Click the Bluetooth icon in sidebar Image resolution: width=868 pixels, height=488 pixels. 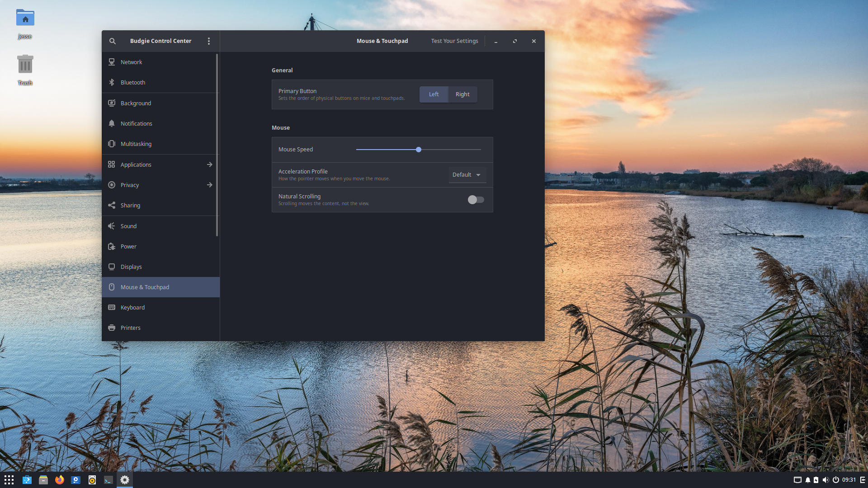coord(112,83)
